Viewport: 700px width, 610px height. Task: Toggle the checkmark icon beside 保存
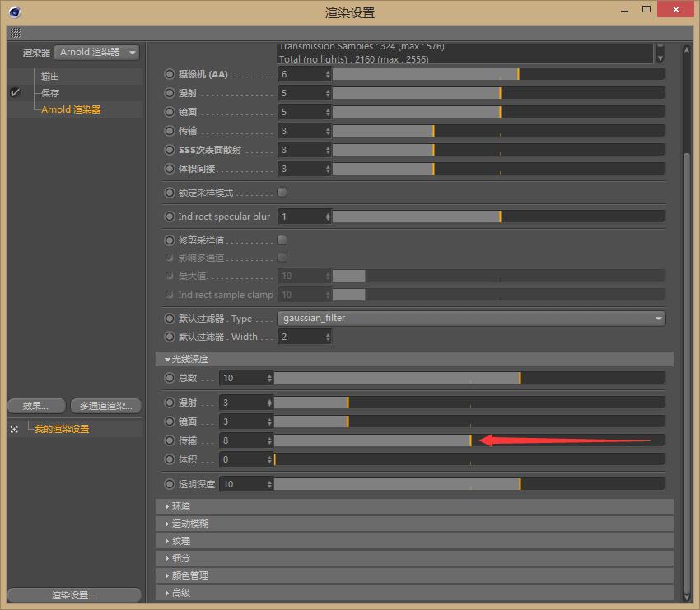[15, 92]
